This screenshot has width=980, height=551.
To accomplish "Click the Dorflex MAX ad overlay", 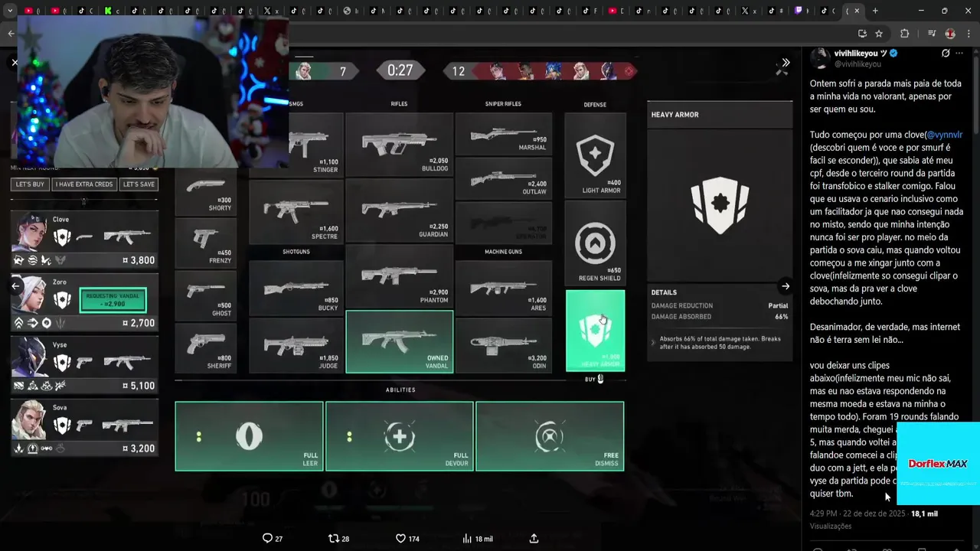I will click(938, 463).
